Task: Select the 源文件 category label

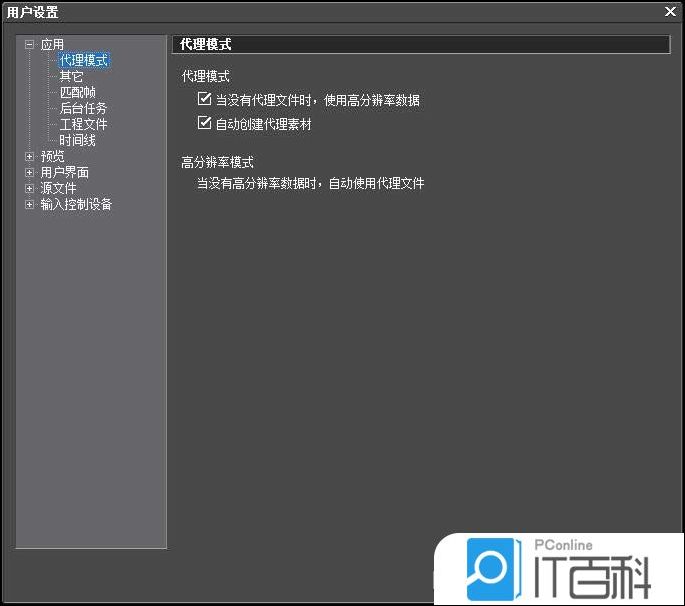Action: pyautogui.click(x=58, y=189)
